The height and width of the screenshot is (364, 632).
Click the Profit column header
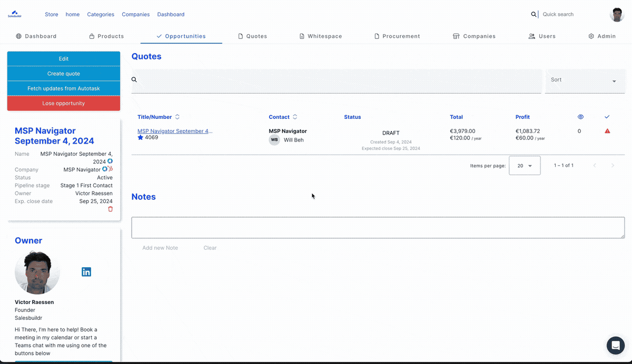pos(522,117)
